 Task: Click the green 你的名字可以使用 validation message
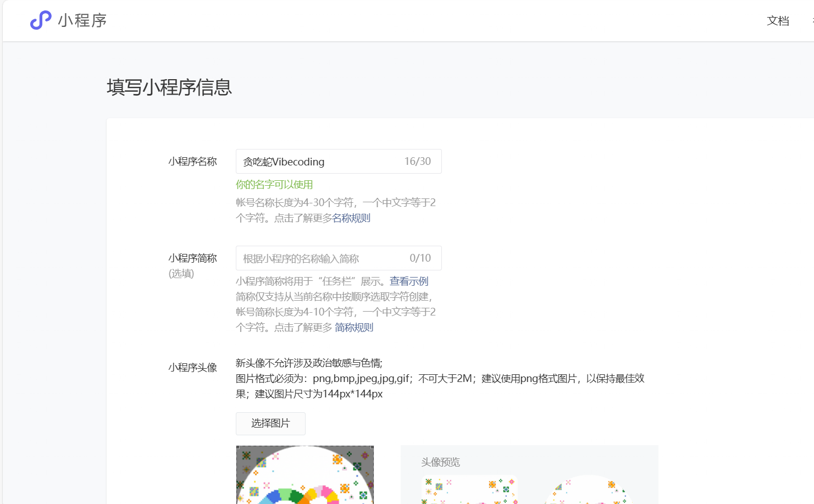click(274, 185)
